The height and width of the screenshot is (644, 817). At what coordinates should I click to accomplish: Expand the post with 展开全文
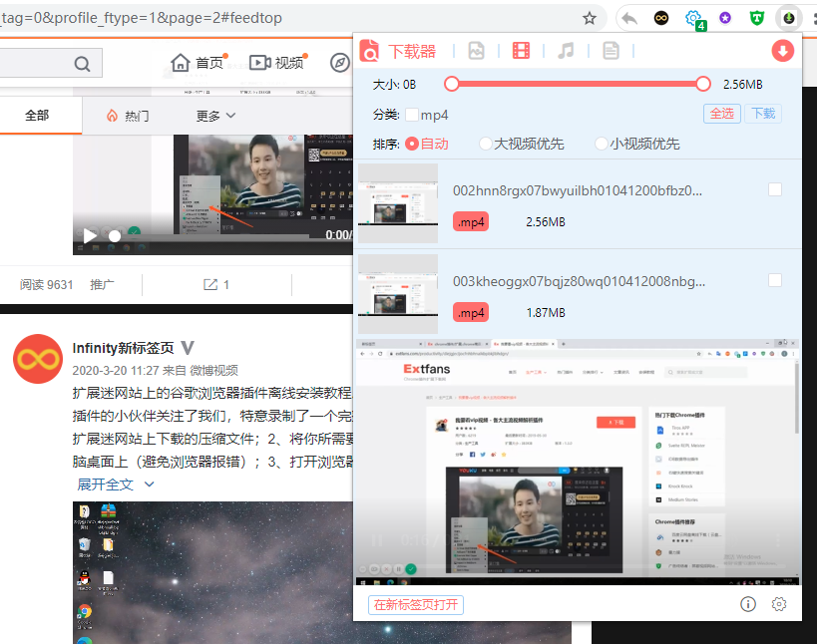click(x=116, y=484)
